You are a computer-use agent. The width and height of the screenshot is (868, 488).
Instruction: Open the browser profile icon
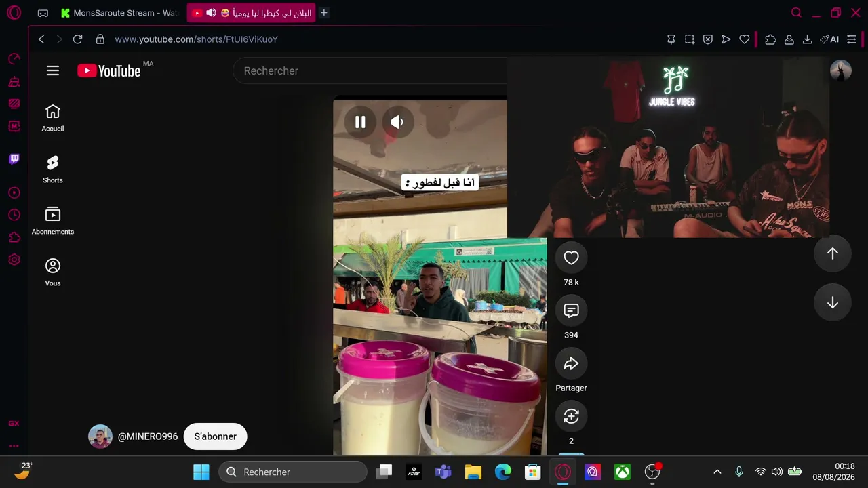[789, 39]
